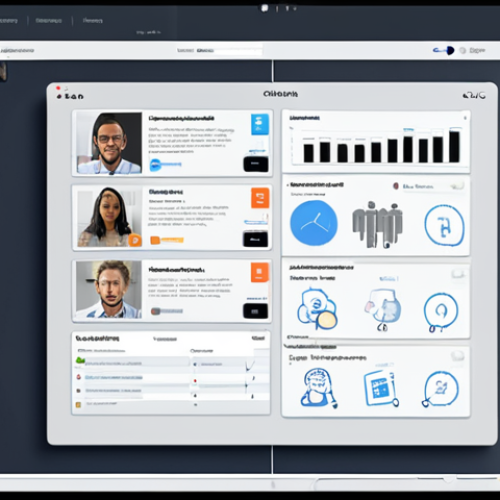
Task: Click the orange square icon on the bearded man's card
Action: pos(260,272)
